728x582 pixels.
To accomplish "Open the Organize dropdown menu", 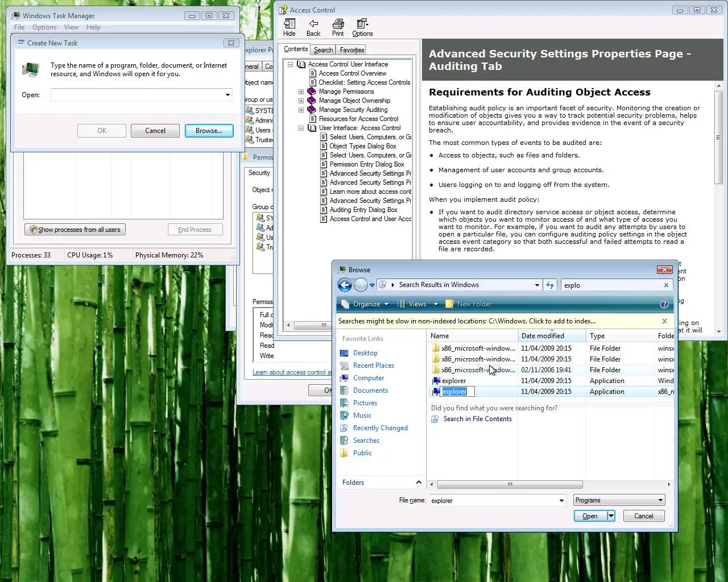I will click(x=370, y=304).
